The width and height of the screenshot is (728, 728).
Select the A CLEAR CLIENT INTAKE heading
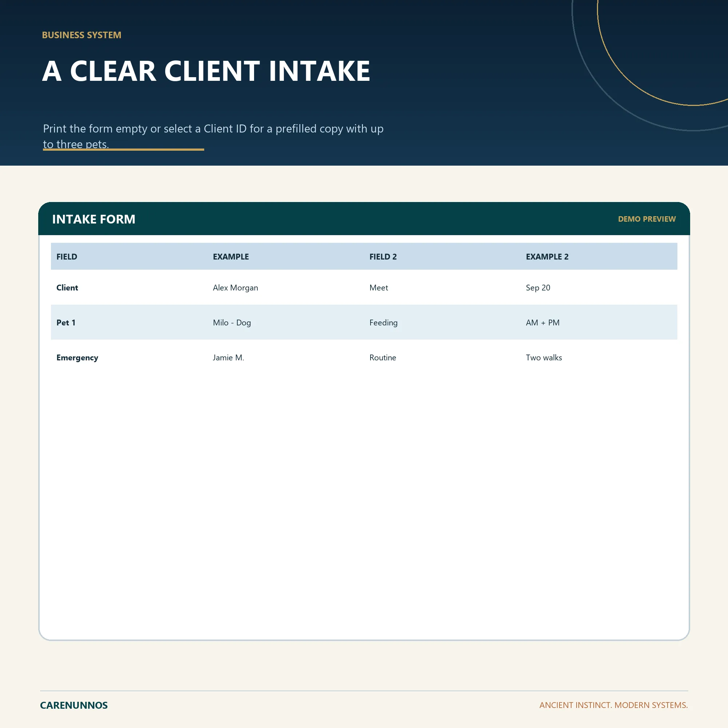[x=206, y=71]
